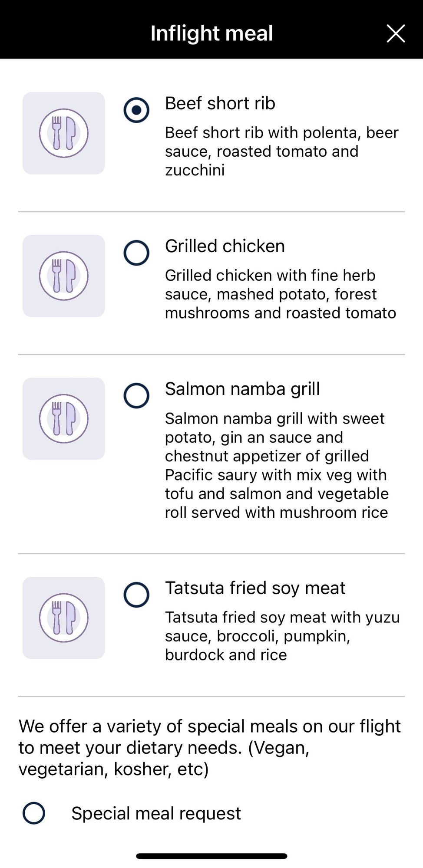Tap the salmon namba grill long description

pos(277,465)
